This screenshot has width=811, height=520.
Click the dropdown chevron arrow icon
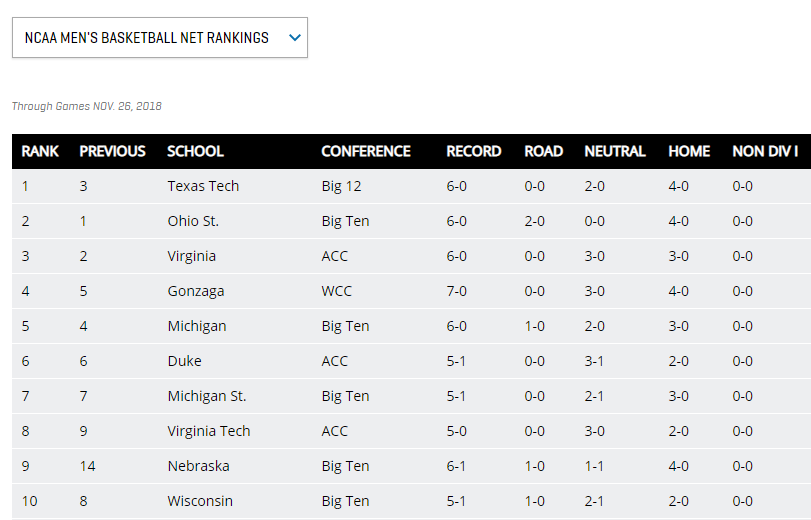[294, 38]
